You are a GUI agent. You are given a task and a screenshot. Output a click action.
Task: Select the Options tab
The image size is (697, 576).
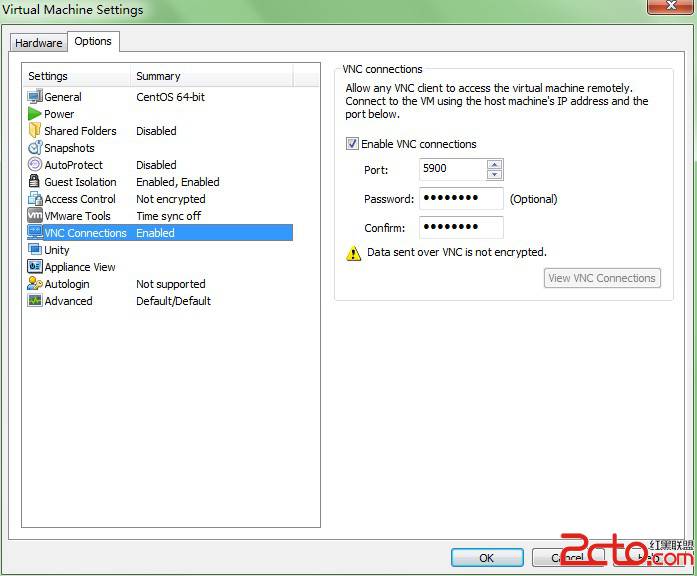pos(93,41)
